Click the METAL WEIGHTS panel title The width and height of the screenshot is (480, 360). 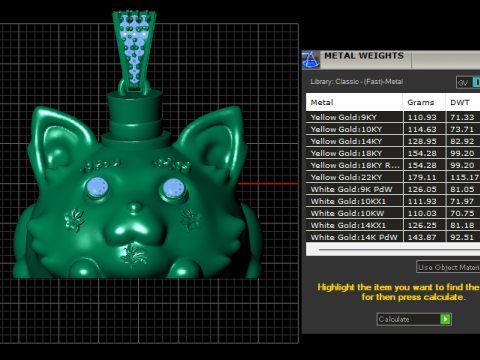coord(364,56)
